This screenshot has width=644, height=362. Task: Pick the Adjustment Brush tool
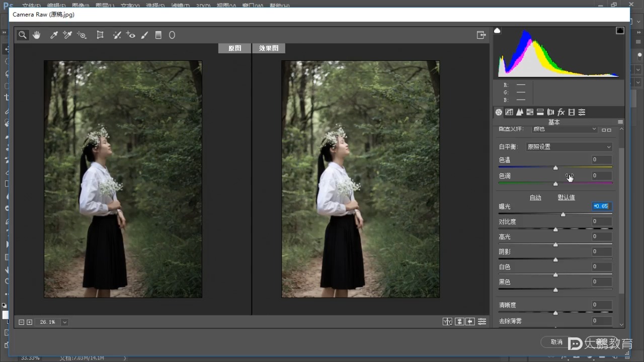coord(145,35)
